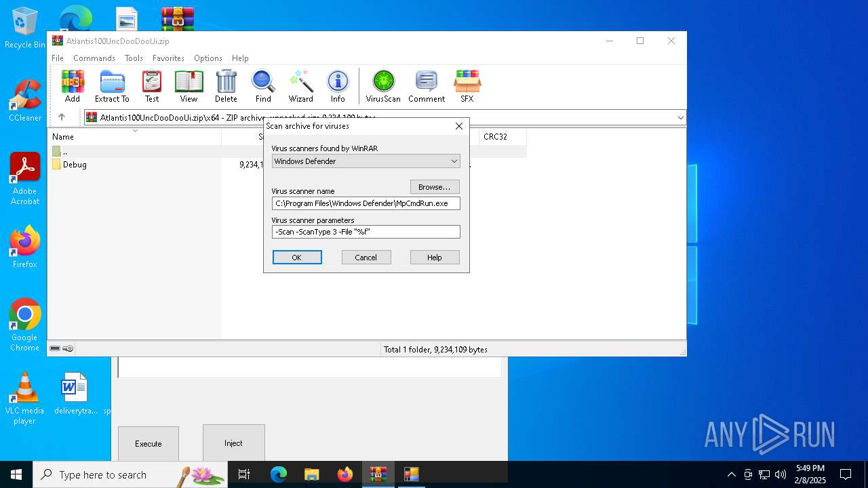This screenshot has width=868, height=488.
Task: Open the Wizard wand icon
Action: point(300,86)
